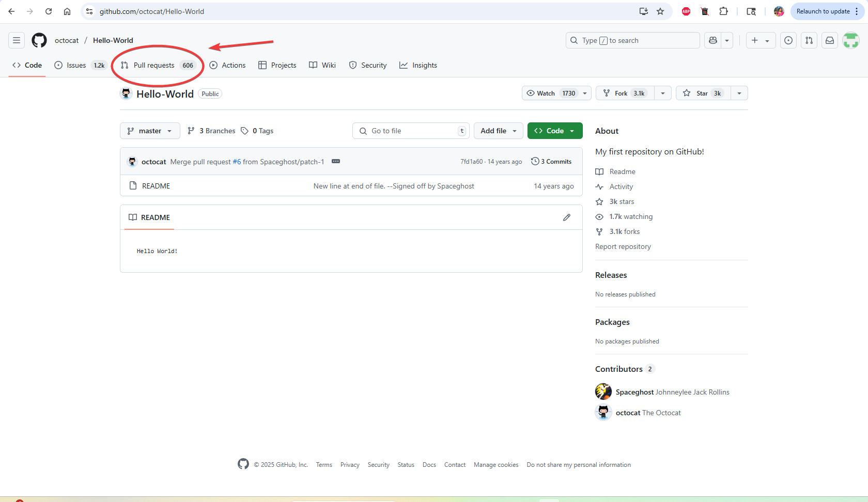This screenshot has height=502, width=868.
Task: Open the notifications inbox icon
Action: click(830, 40)
